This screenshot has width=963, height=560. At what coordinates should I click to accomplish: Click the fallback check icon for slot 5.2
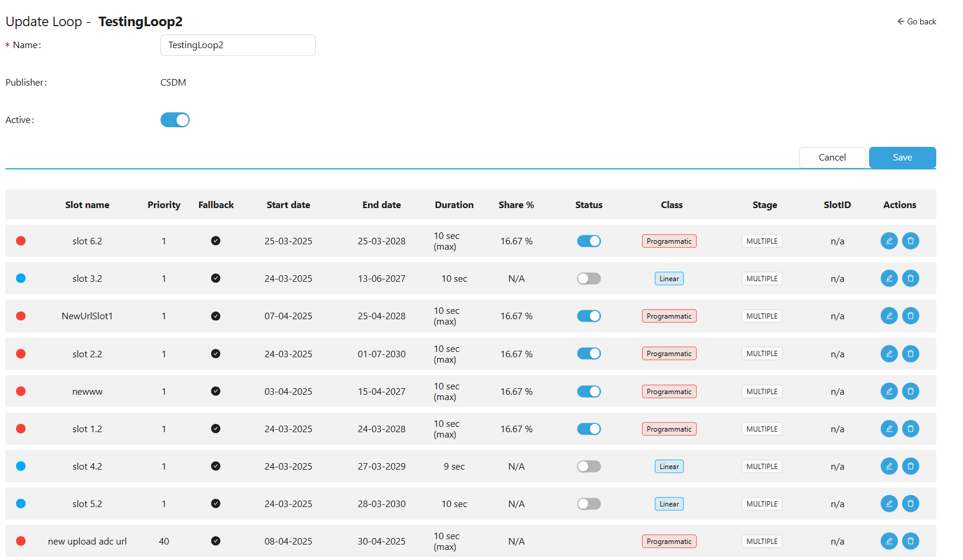(x=216, y=504)
